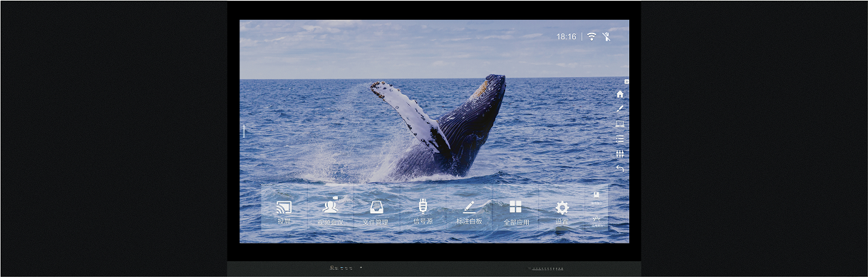
Task: Open the list menu icon in sidebar
Action: (x=620, y=138)
